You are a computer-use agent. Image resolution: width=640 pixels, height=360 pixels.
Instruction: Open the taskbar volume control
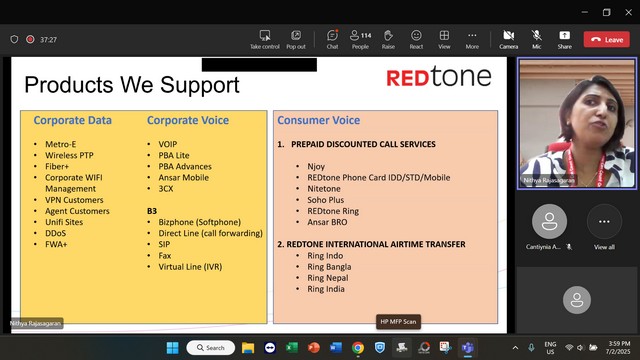pos(580,348)
